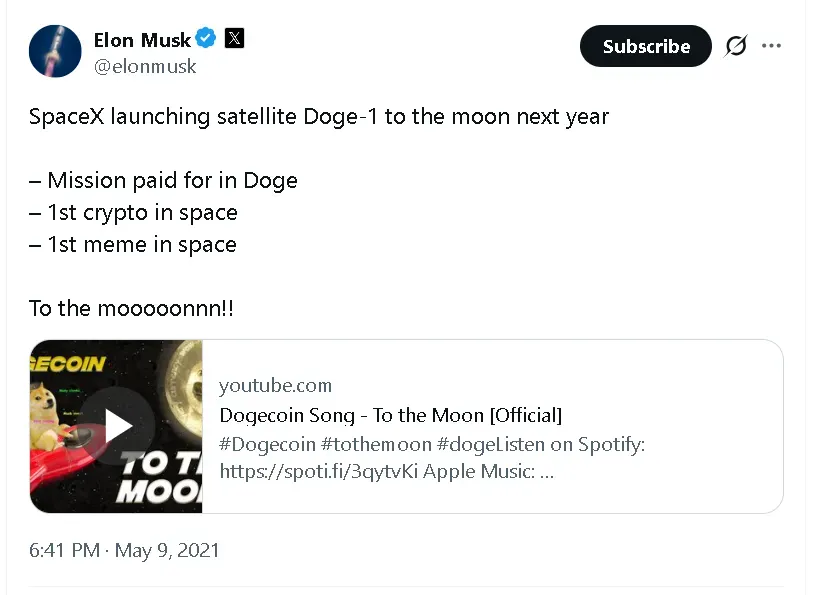The height and width of the screenshot is (595, 813).
Task: Click the video title Dogecoin Song - To the Moon
Action: [390, 414]
